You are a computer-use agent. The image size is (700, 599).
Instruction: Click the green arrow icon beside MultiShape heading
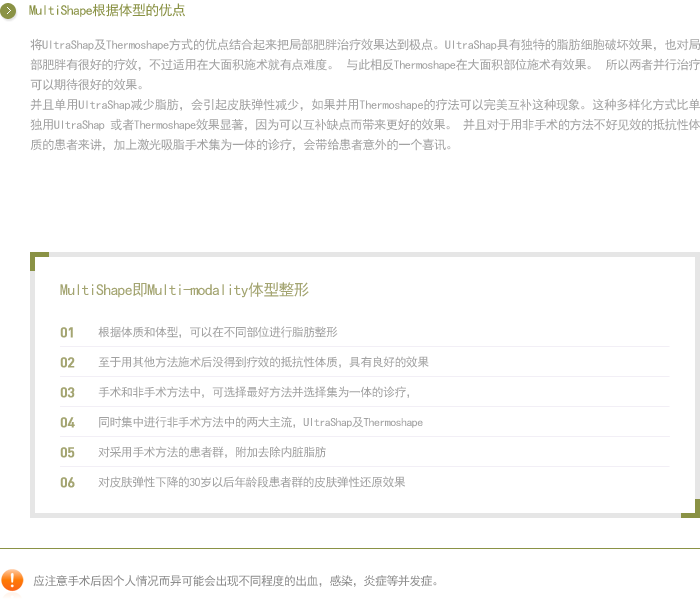(8, 10)
